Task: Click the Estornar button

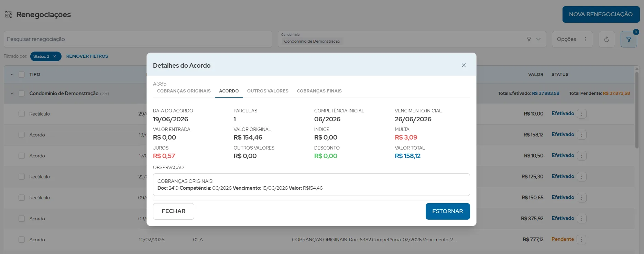Action: [447, 211]
